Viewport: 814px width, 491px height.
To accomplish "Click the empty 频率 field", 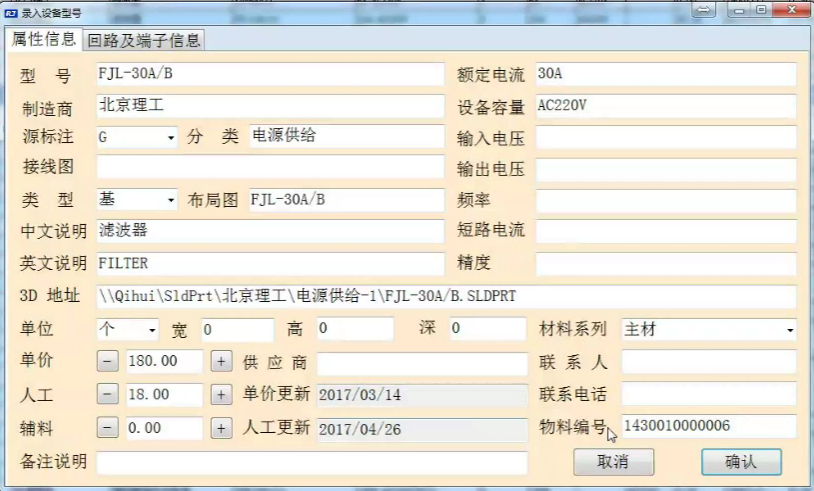I will click(x=666, y=200).
